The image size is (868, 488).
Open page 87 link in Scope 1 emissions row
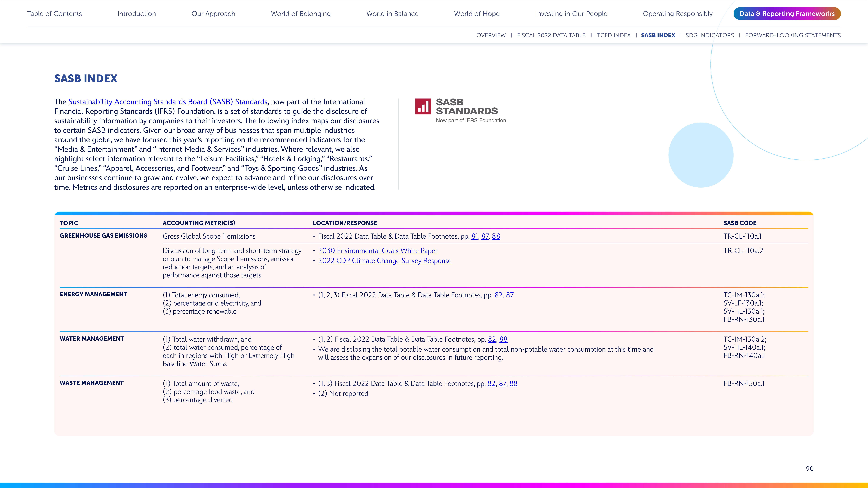click(485, 236)
